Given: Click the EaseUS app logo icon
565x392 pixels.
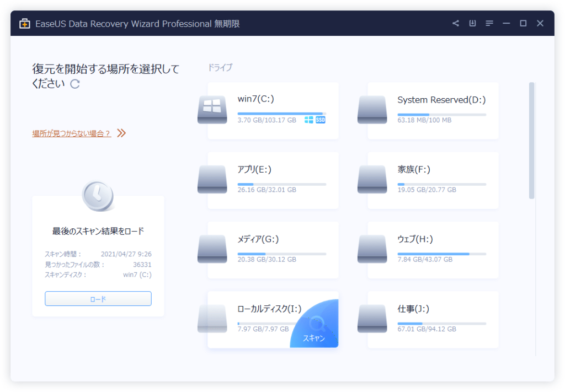Looking at the screenshot, I should [24, 24].
